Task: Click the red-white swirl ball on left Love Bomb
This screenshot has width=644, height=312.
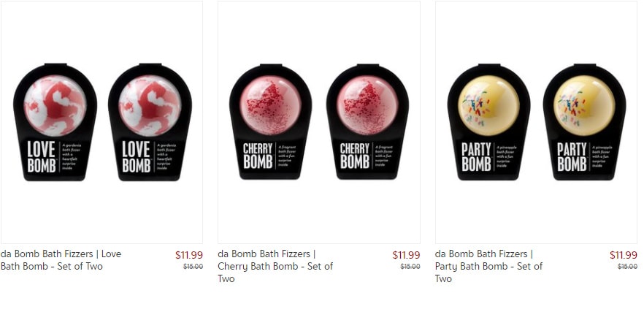Action: point(55,105)
